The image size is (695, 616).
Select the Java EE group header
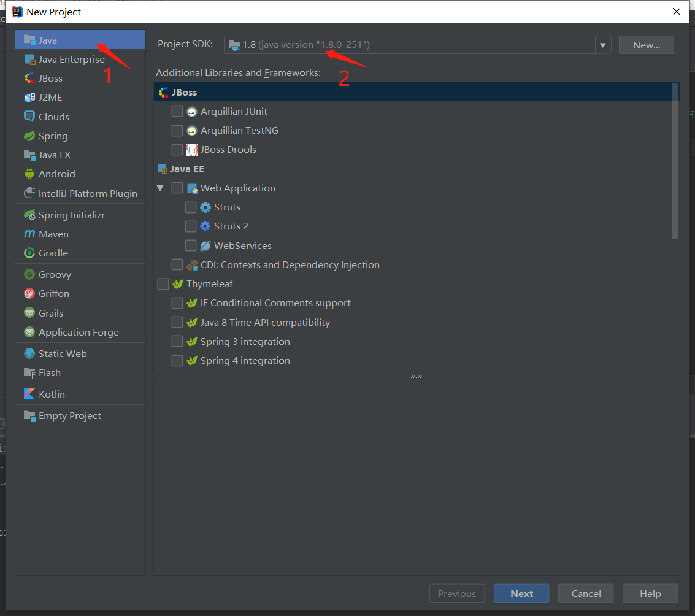tap(413, 169)
